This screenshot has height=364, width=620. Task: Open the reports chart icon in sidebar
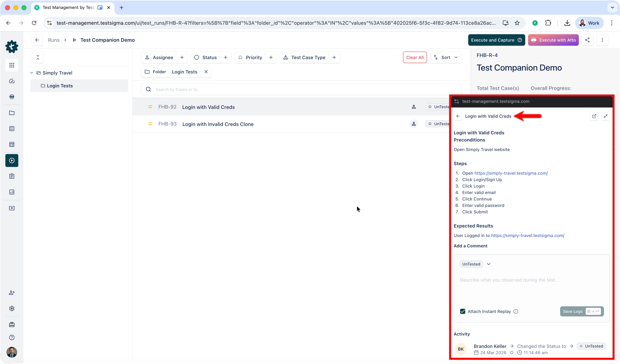click(12, 192)
